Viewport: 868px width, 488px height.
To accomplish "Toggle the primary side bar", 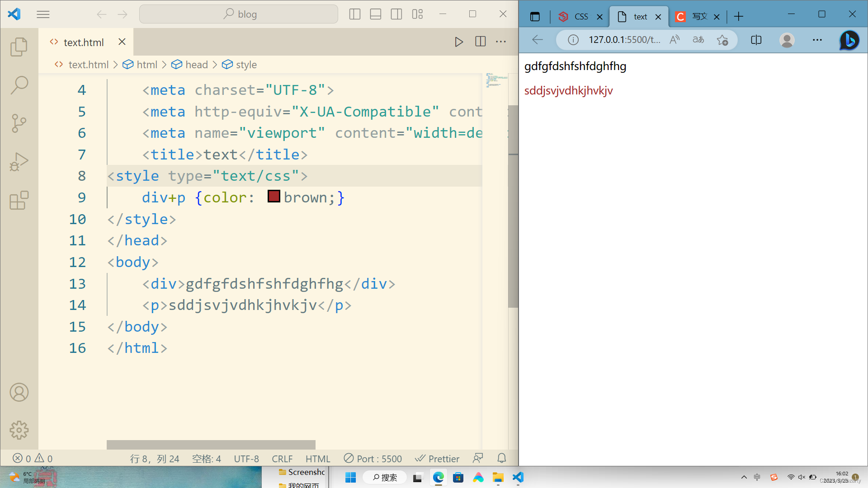I will [355, 14].
